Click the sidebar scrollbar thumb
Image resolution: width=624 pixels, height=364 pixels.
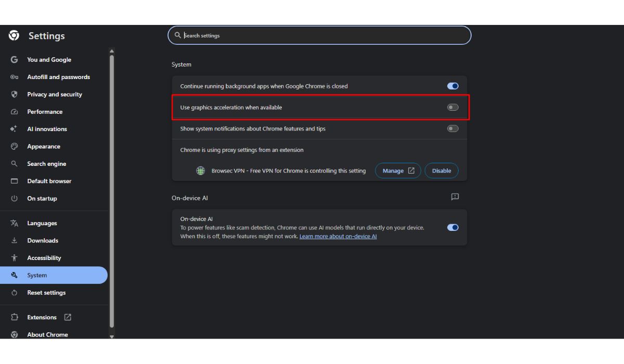(x=111, y=191)
